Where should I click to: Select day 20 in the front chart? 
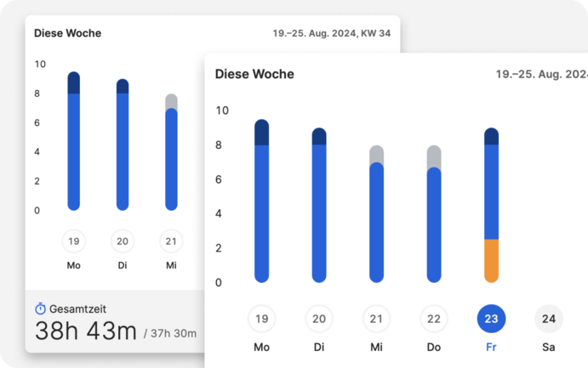tap(319, 320)
